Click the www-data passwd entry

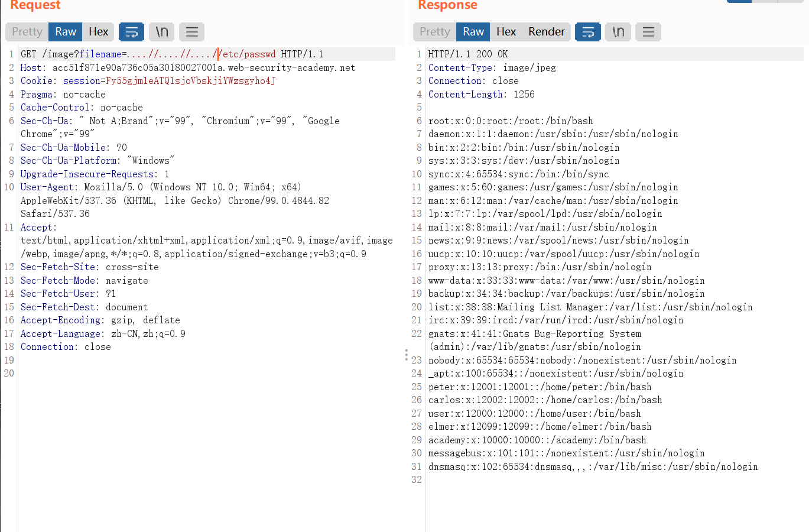[x=567, y=281]
